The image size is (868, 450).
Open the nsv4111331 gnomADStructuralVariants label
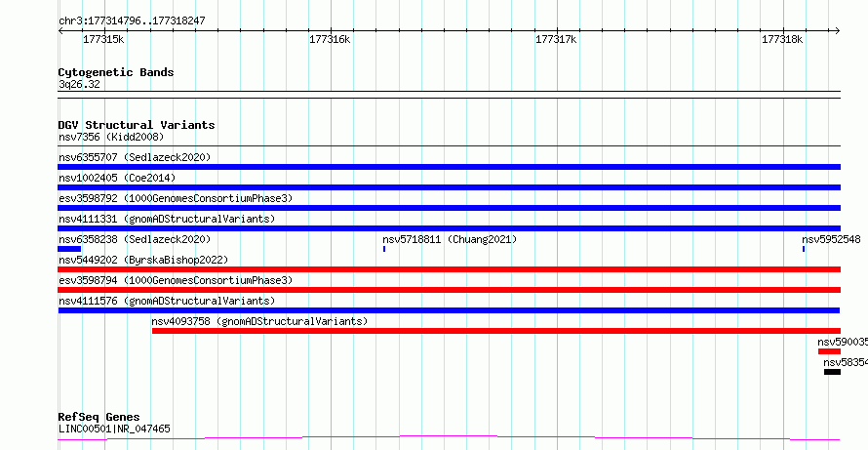click(167, 219)
